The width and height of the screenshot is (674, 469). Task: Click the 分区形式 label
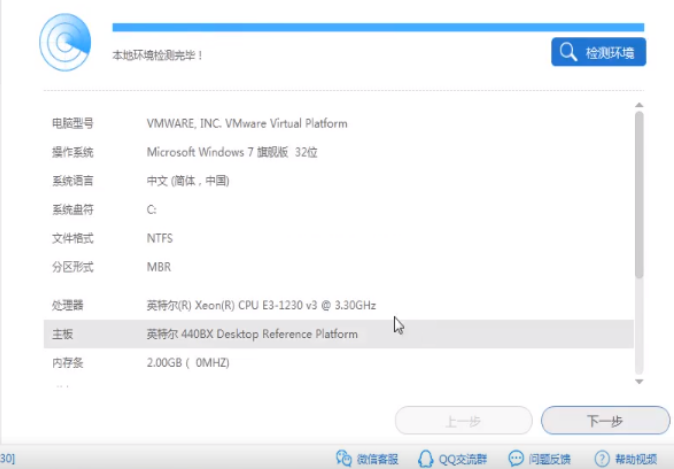[73, 267]
